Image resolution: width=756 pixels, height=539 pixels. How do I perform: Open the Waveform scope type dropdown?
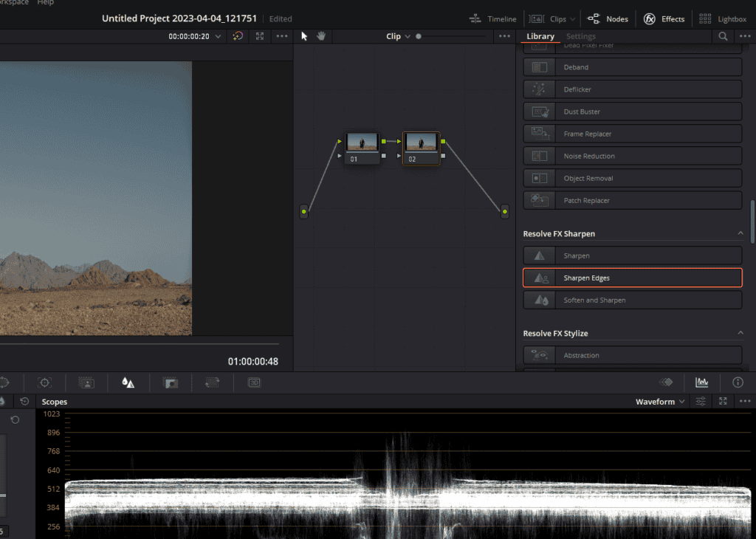pyautogui.click(x=660, y=402)
